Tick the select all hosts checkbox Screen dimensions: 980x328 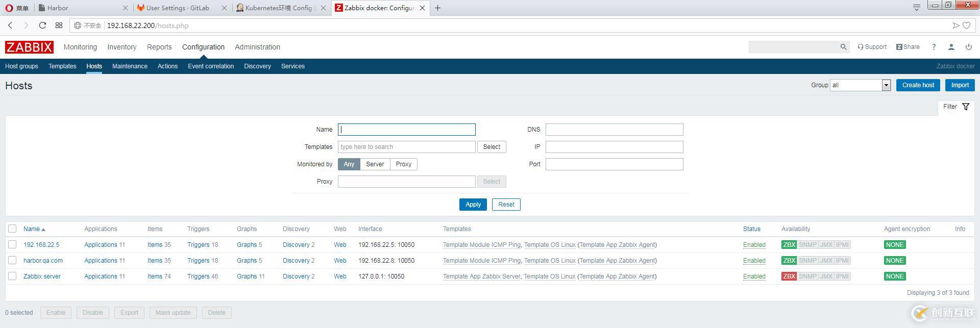pyautogui.click(x=12, y=229)
